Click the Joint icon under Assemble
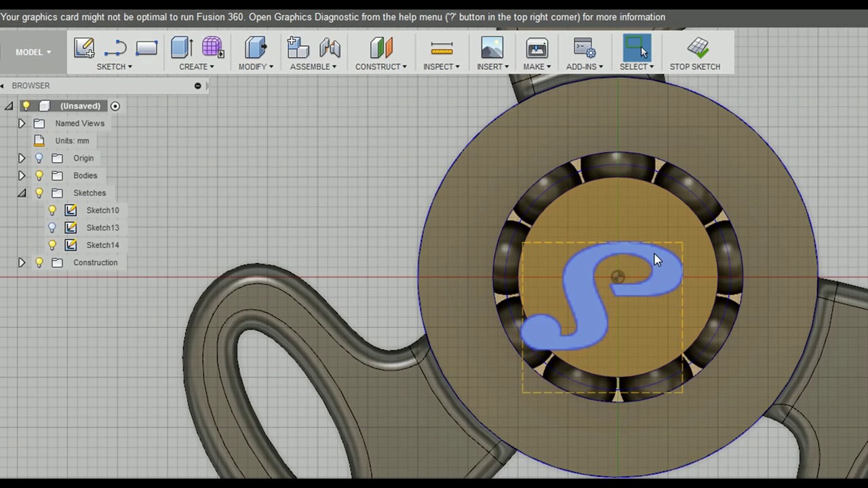Screen dimensions: 868x488 coord(330,47)
